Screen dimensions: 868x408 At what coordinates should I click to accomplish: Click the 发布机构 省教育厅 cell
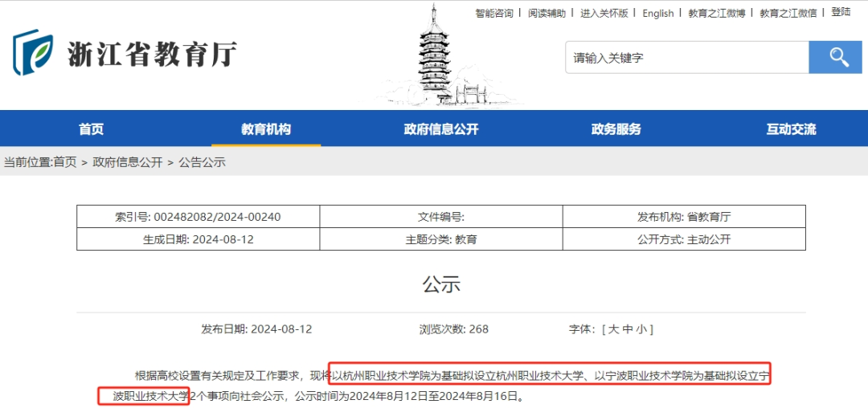[684, 217]
